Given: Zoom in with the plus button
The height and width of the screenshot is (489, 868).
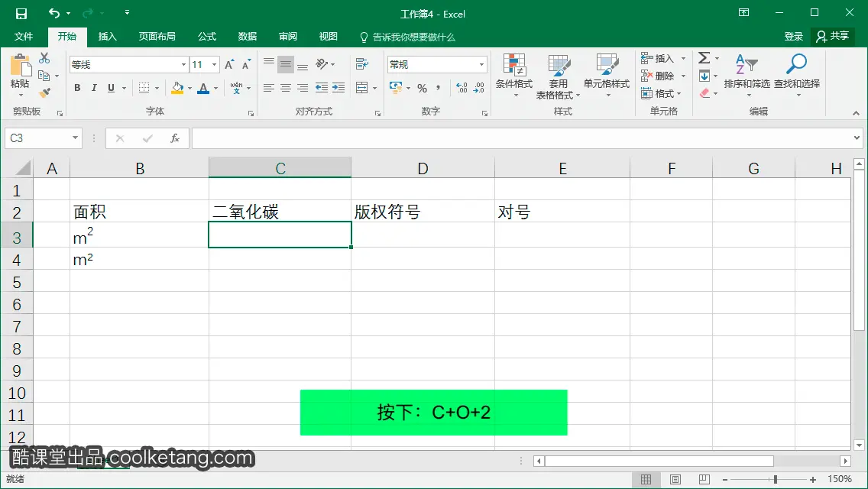Looking at the screenshot, I should 813,480.
